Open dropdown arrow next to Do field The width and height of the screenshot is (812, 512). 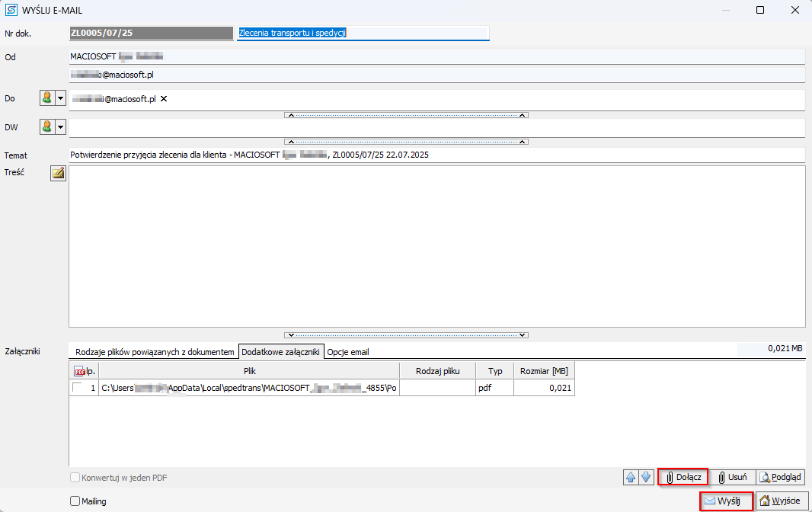61,98
